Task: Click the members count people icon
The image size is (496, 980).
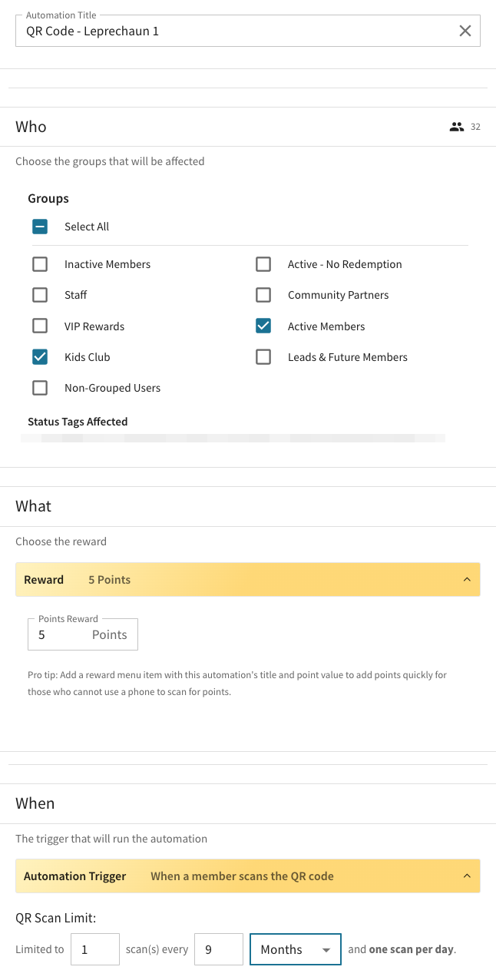Action: 457,127
